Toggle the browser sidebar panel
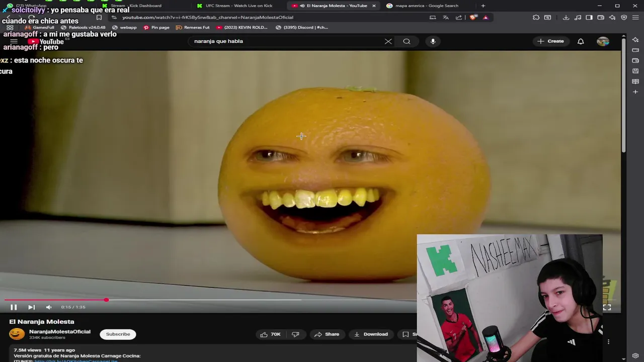644x362 pixels. click(589, 17)
